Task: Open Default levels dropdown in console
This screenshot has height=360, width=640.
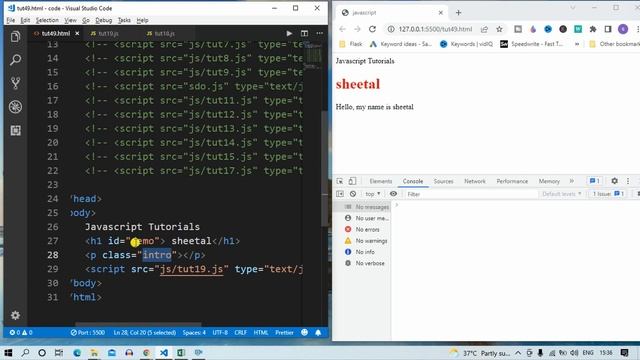Action: pyautogui.click(x=561, y=194)
